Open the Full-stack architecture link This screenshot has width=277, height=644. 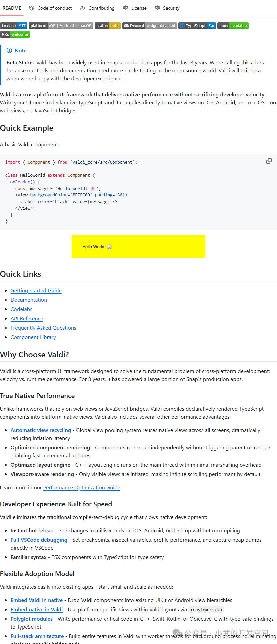click(37, 636)
